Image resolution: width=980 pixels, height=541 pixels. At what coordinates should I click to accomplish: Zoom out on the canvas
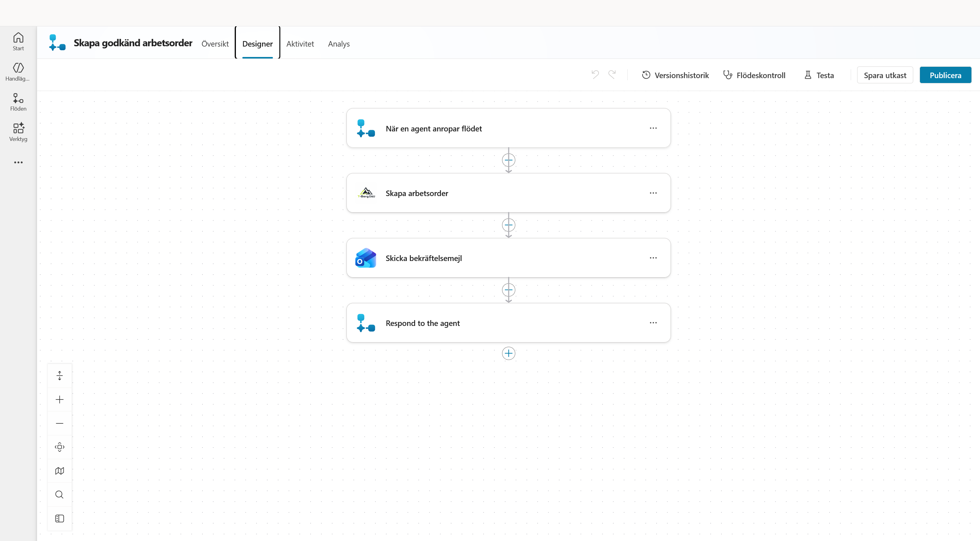[x=60, y=423]
